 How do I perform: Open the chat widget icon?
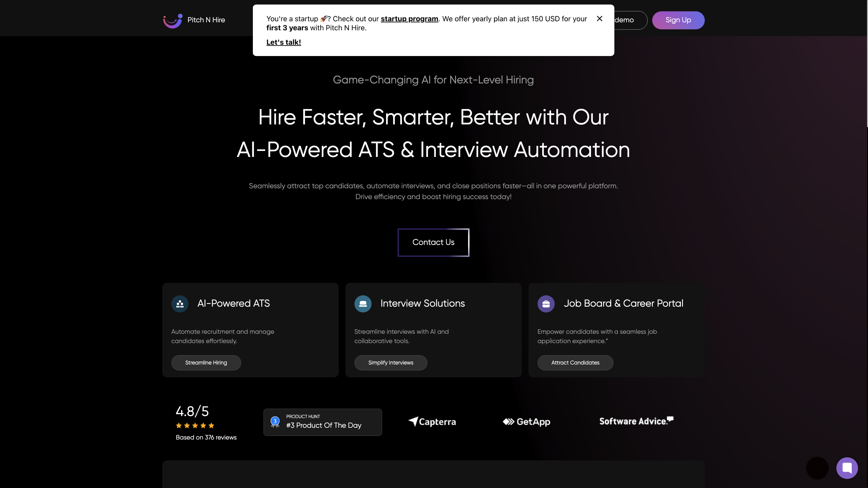(847, 468)
